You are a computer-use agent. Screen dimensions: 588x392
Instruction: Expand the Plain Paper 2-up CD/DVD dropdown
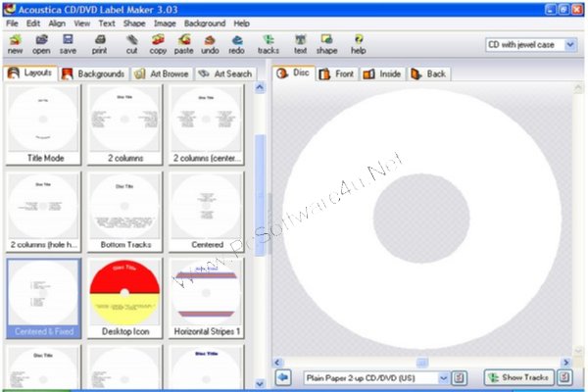coord(443,378)
